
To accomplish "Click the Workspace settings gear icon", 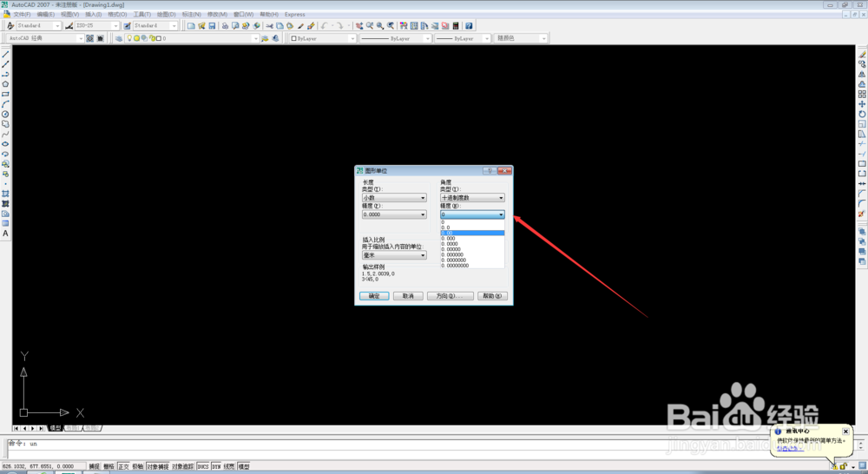I will tap(89, 38).
